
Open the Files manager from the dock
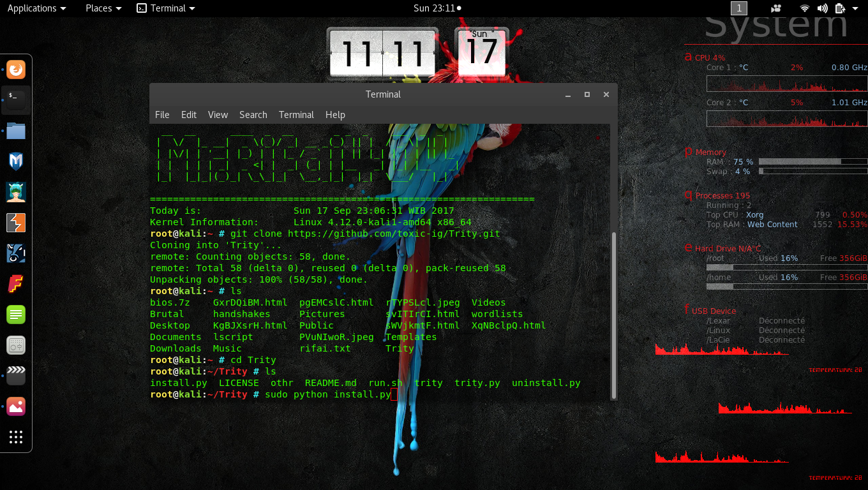click(x=15, y=131)
